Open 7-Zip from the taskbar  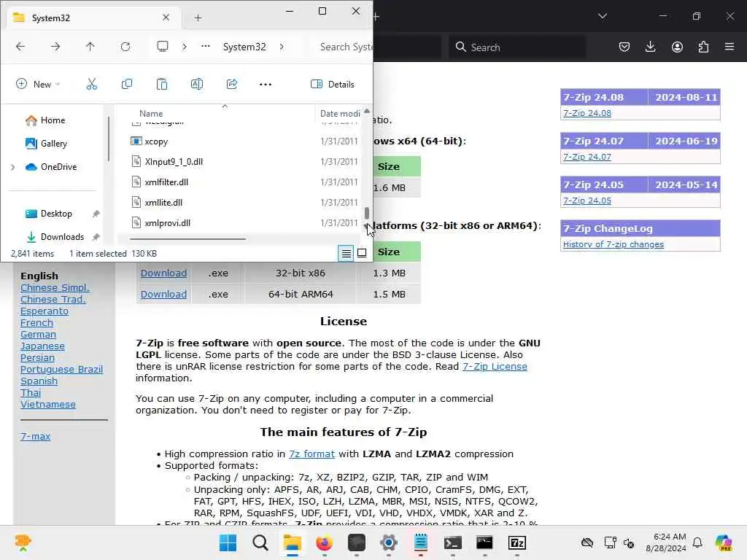[x=517, y=542]
